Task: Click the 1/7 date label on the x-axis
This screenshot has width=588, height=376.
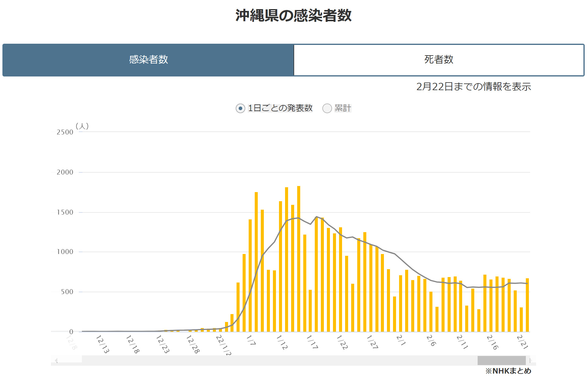Action: 251,340
